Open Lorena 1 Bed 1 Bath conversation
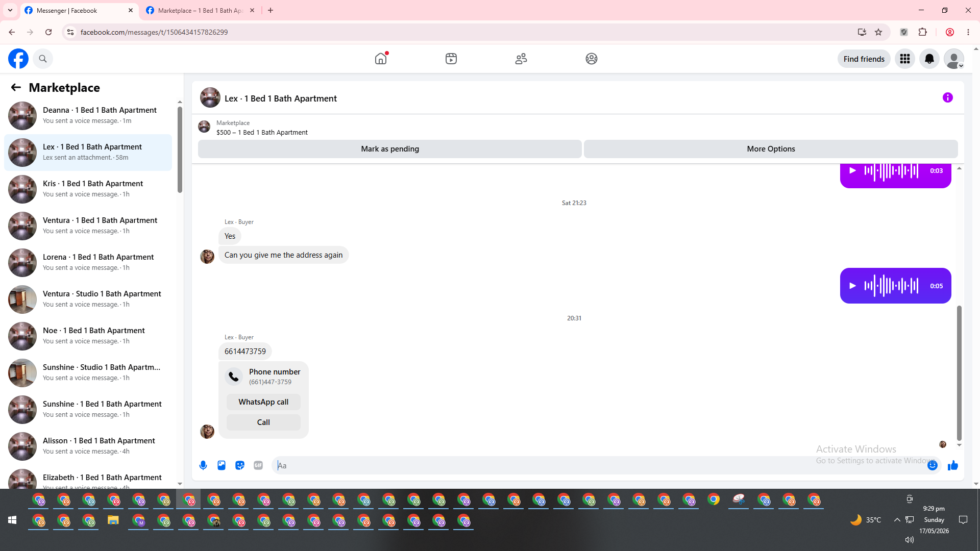The width and height of the screenshot is (980, 551). (x=88, y=263)
